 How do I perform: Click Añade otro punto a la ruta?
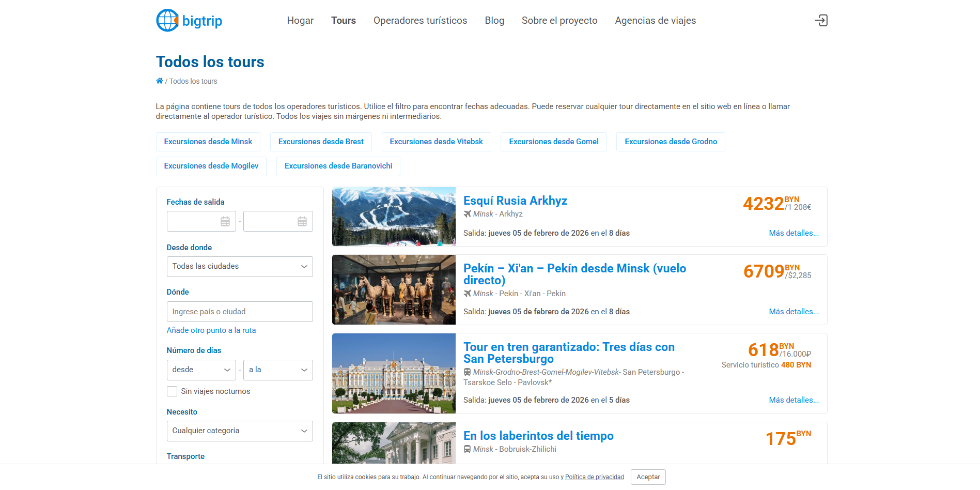[211, 330]
